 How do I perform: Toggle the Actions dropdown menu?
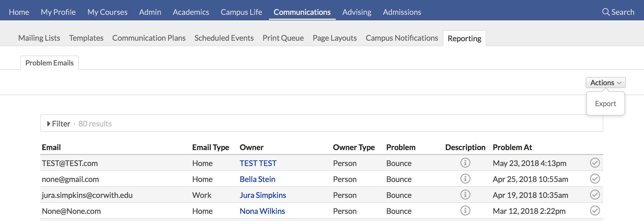click(605, 82)
